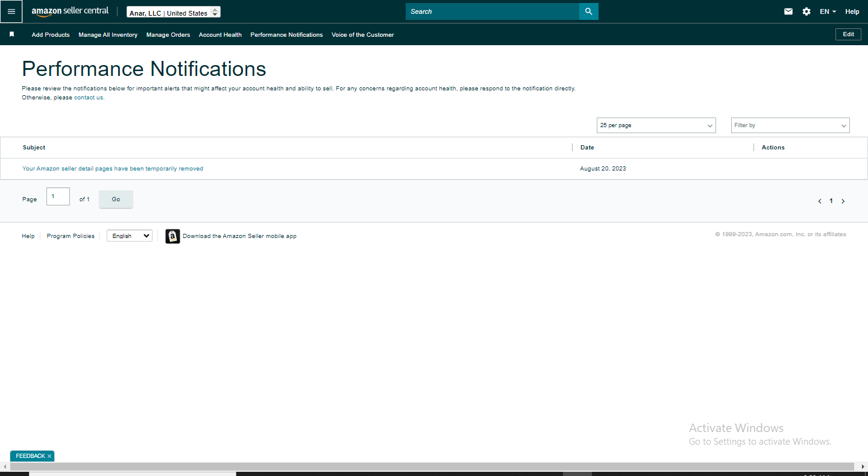The height and width of the screenshot is (476, 868).
Task: Open the settings gear icon
Action: pyautogui.click(x=807, y=11)
